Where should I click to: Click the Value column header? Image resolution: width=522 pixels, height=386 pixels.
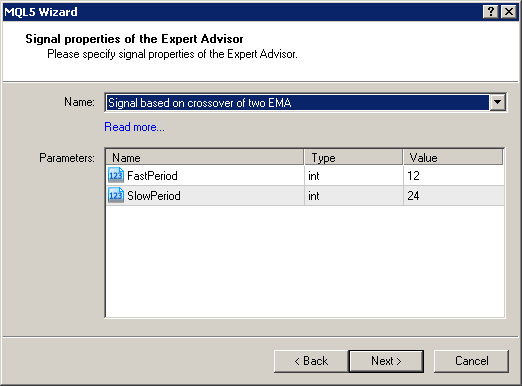coord(453,157)
